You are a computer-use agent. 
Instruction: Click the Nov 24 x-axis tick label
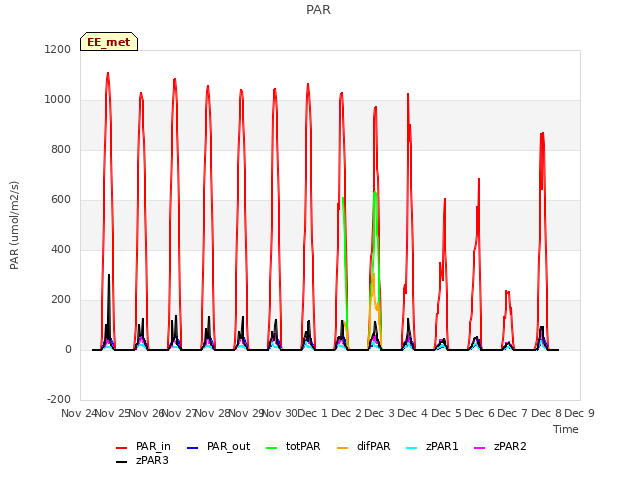pos(79,413)
